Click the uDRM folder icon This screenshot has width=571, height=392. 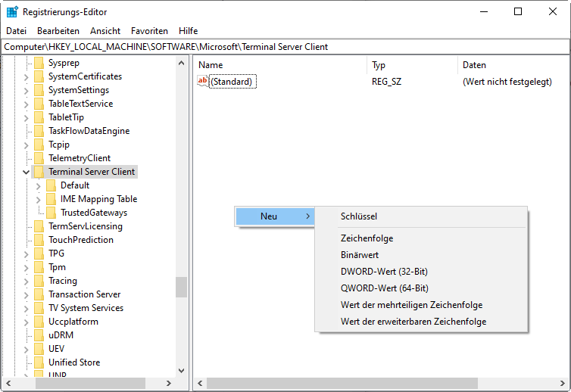(39, 335)
